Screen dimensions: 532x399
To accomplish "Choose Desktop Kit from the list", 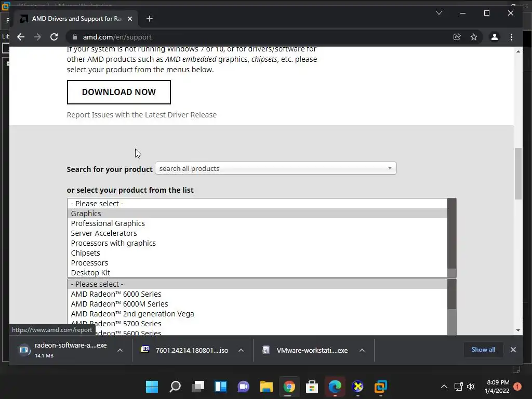I will [257, 272].
